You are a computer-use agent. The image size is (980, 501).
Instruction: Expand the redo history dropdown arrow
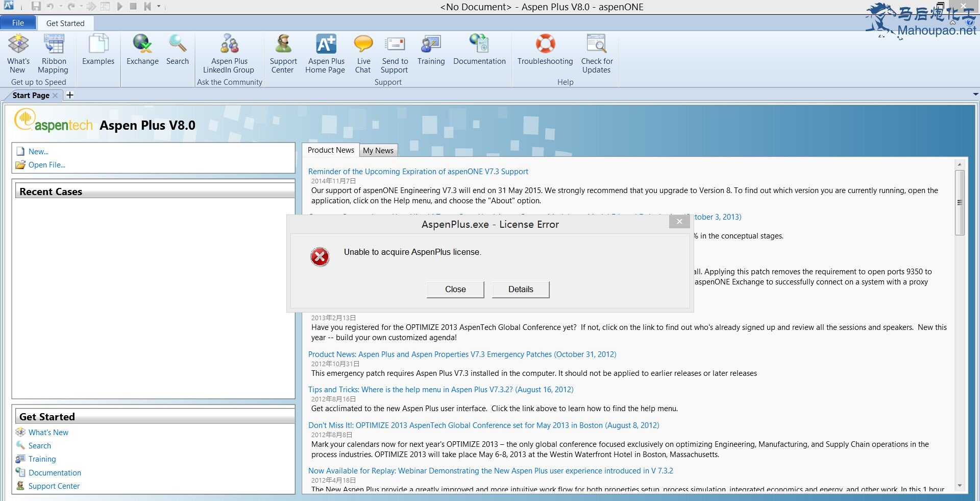[81, 7]
